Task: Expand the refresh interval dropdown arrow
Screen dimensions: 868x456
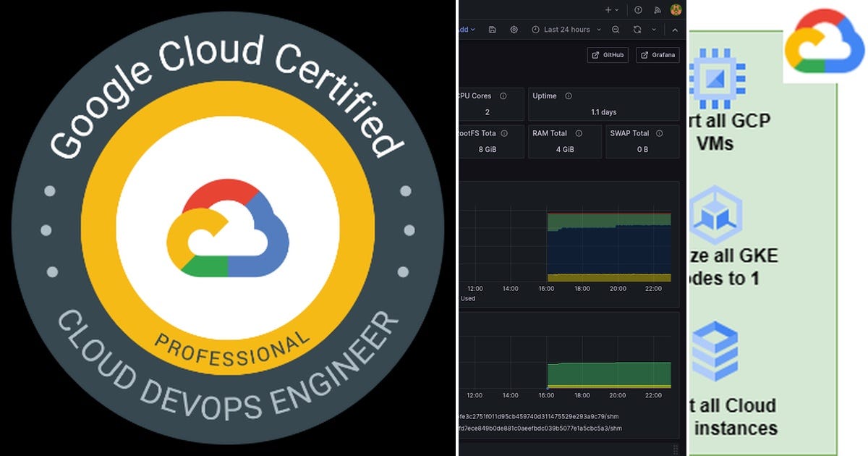Action: [x=654, y=30]
